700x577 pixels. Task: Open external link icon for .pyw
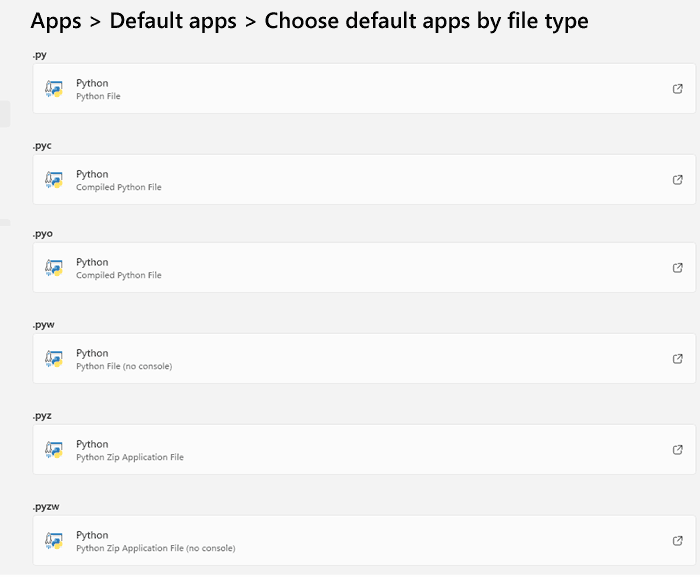(678, 359)
